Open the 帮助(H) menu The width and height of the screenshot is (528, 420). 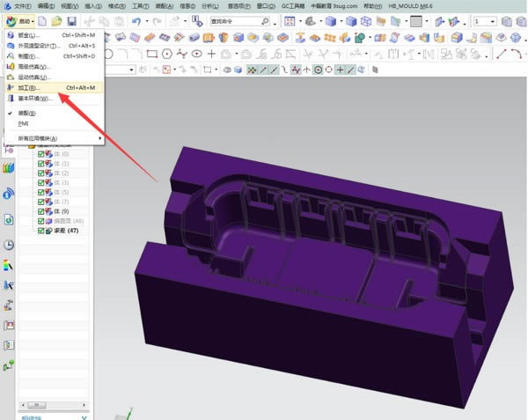(x=374, y=5)
